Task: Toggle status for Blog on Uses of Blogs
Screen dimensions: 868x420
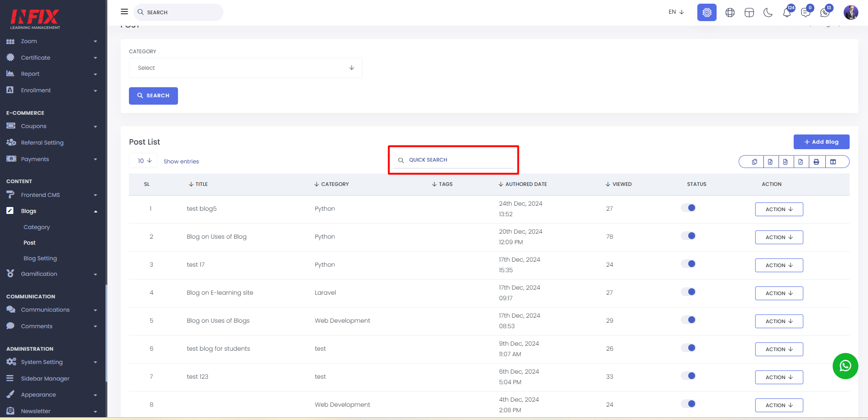Action: (x=688, y=320)
